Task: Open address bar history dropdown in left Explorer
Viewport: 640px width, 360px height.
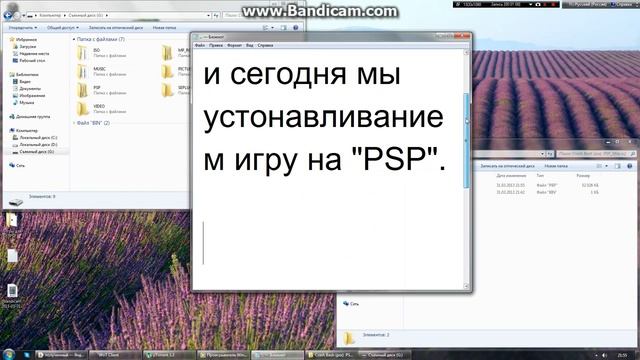Action: 208,16
